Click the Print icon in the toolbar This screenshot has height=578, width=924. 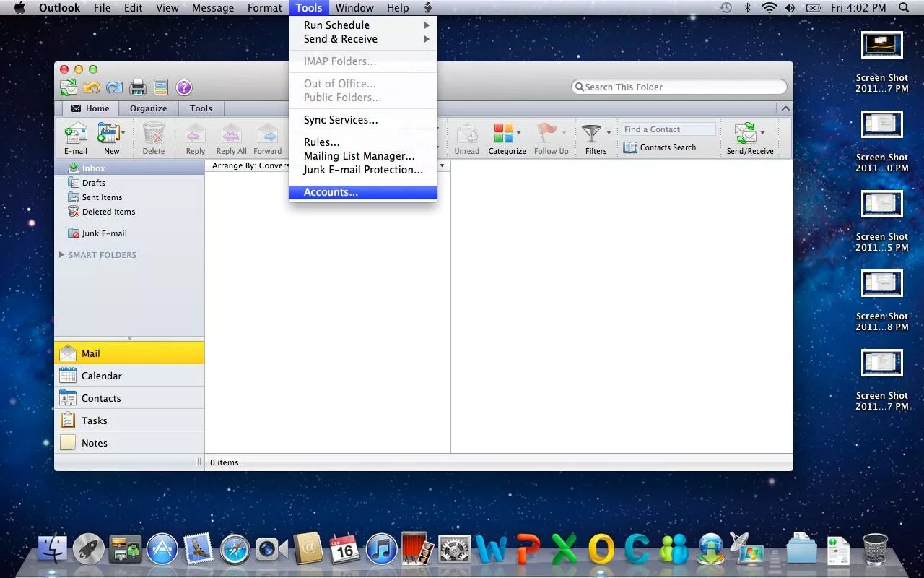tap(138, 87)
